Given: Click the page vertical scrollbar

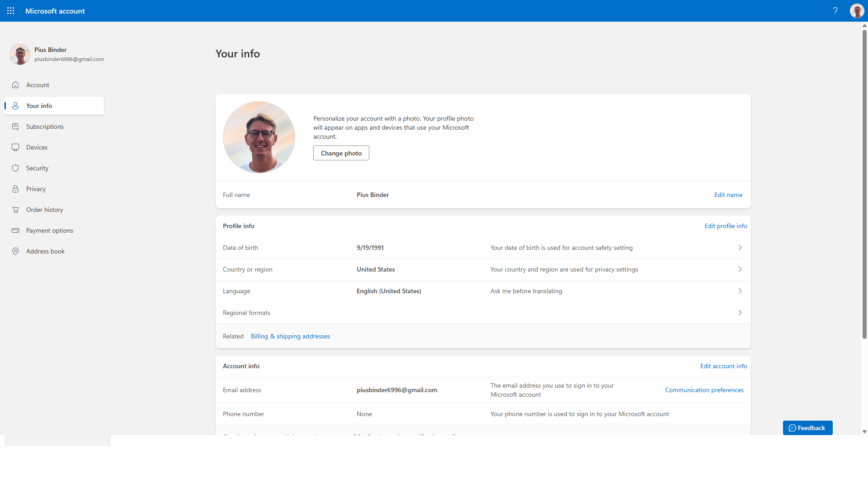Looking at the screenshot, I should 864,181.
